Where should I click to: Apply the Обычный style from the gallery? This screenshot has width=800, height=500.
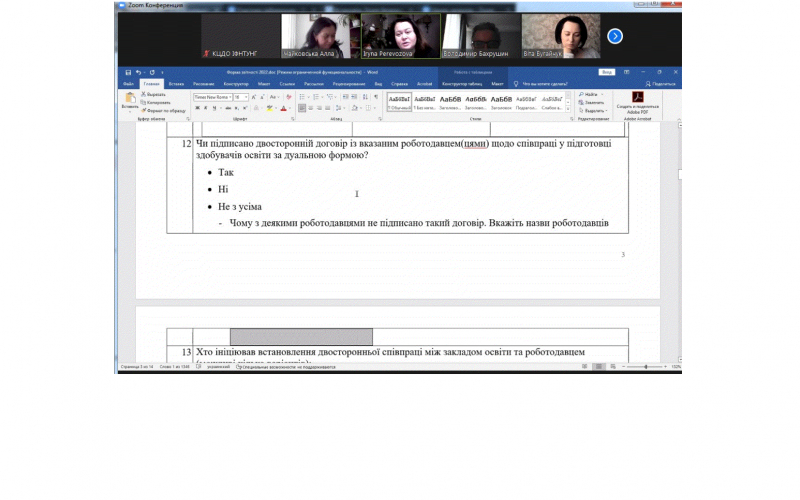(399, 102)
